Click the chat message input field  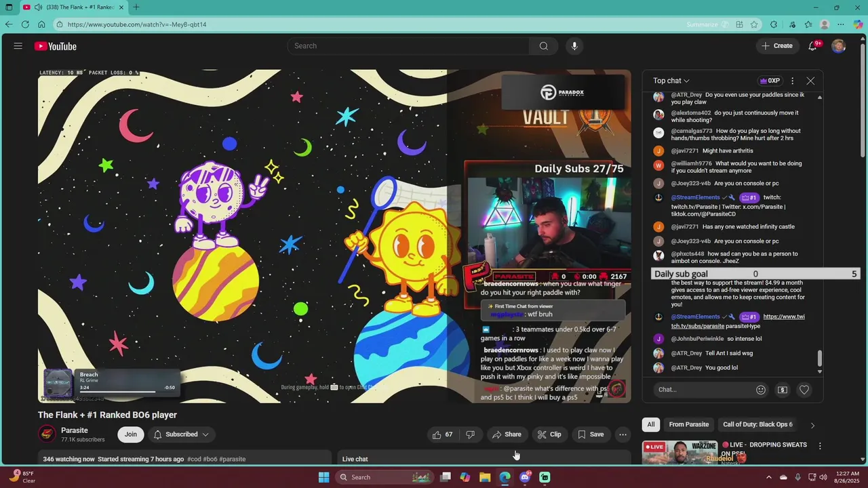tap(703, 390)
